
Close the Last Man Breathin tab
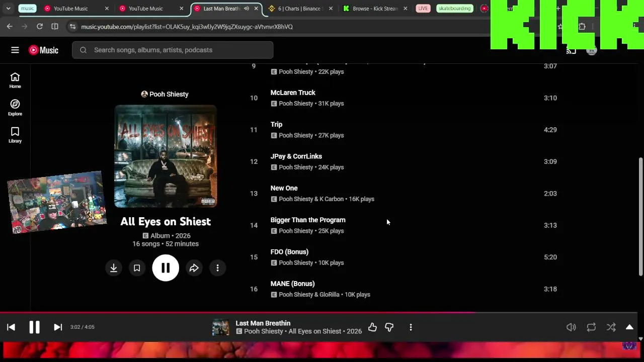(256, 9)
